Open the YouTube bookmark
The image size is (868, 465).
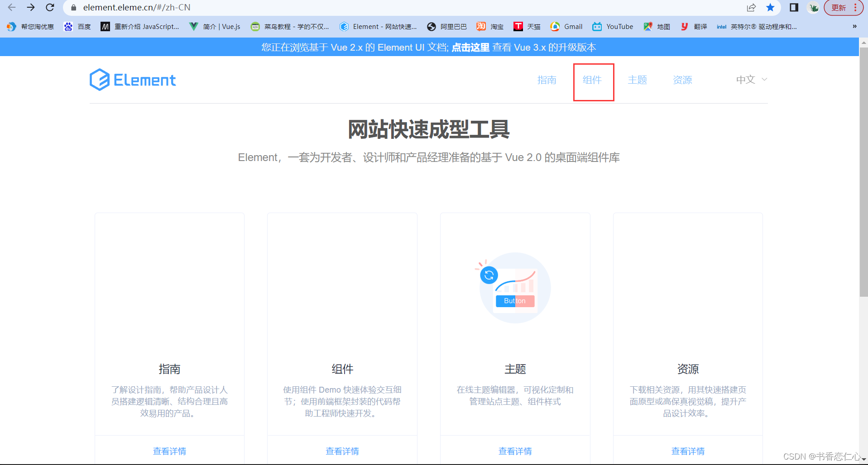pos(613,27)
